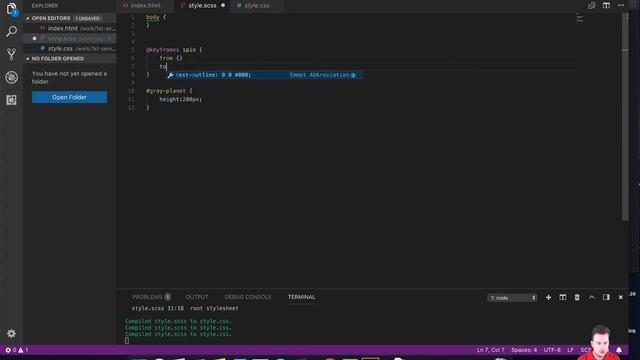Split the terminal panel
Viewport: 640px width, 360px height.
(x=563, y=298)
